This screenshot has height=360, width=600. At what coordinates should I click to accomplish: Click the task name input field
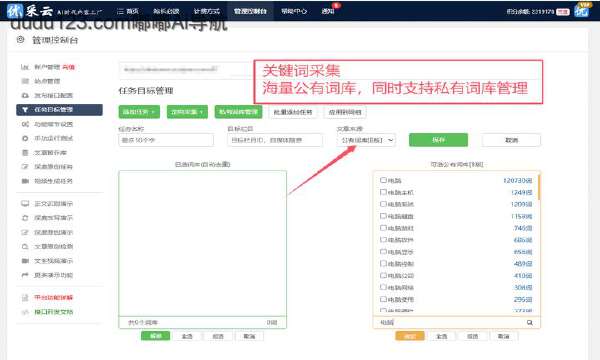pos(166,140)
